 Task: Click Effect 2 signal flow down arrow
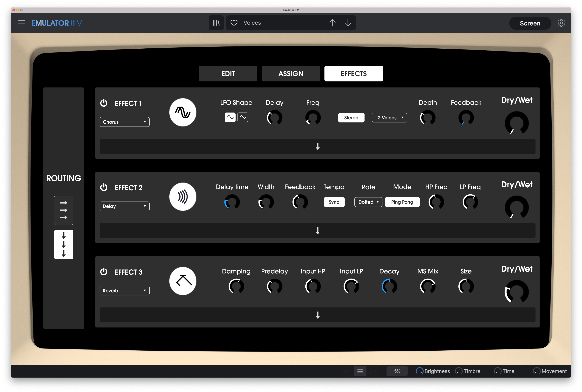(317, 230)
